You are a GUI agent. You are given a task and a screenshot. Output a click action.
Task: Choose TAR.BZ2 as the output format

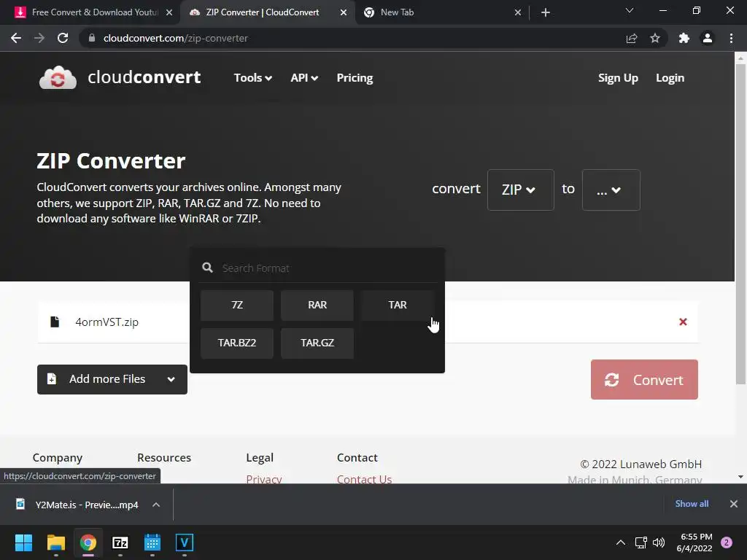[237, 343]
